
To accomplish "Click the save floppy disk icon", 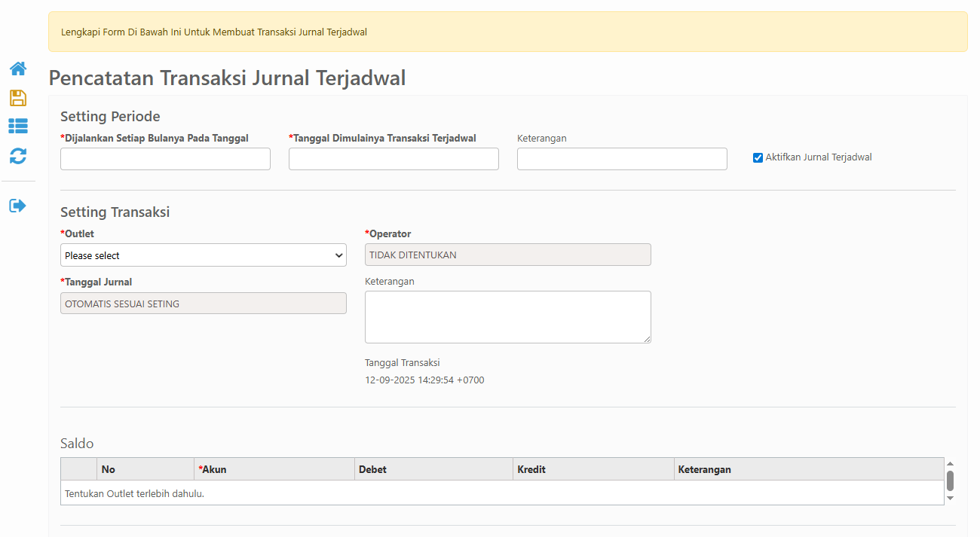I will [18, 98].
